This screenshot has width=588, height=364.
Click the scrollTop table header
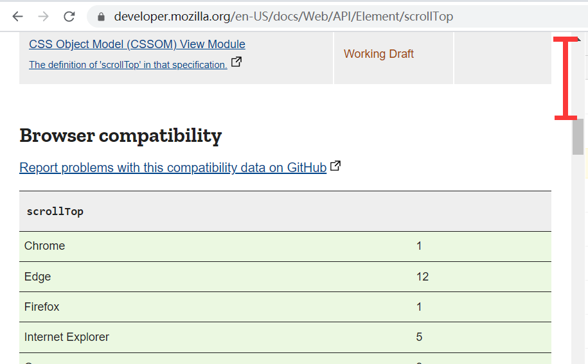tap(55, 211)
